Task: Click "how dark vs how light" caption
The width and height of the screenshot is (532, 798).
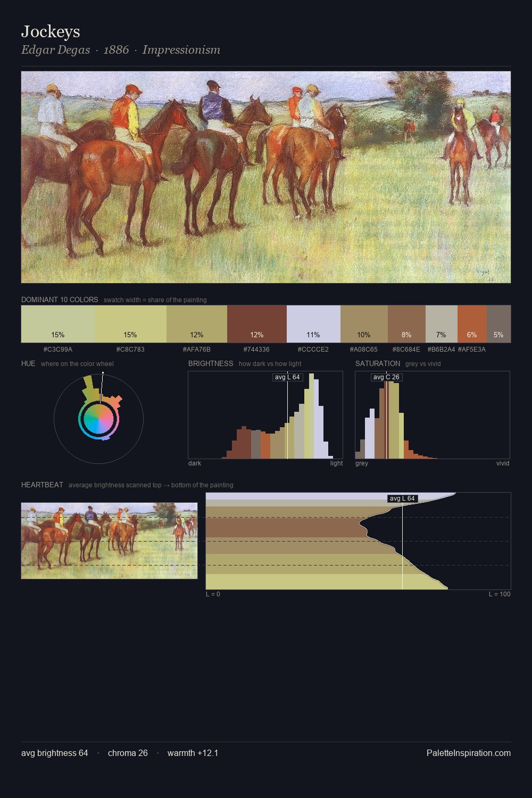Action: [x=270, y=364]
